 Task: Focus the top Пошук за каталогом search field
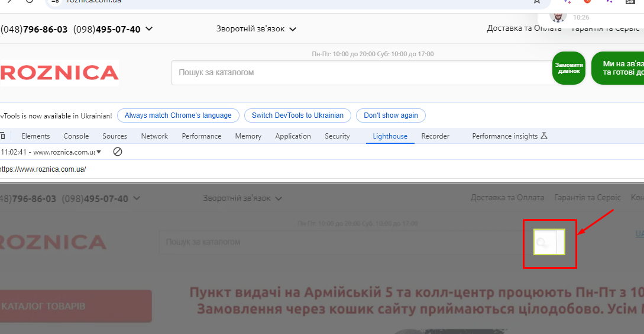point(361,73)
